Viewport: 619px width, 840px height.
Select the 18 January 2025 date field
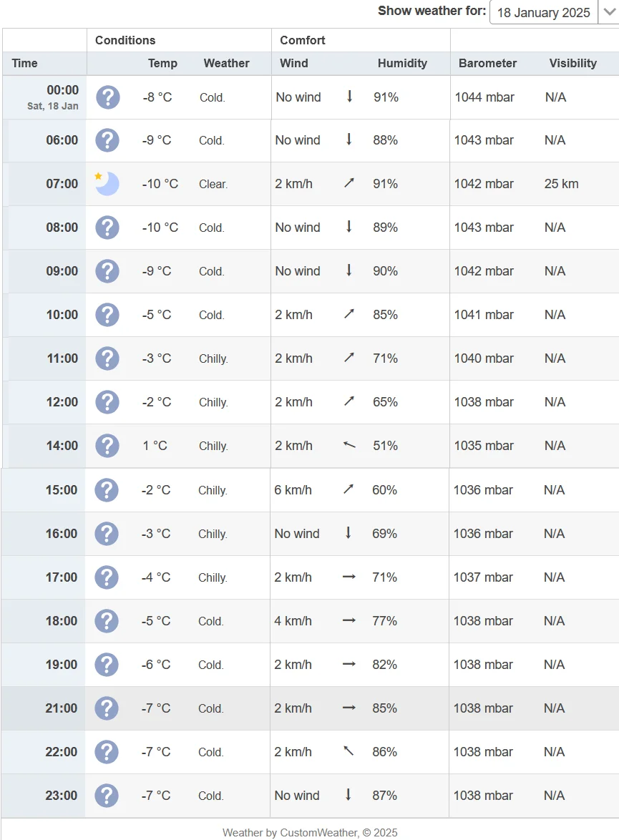coord(543,12)
